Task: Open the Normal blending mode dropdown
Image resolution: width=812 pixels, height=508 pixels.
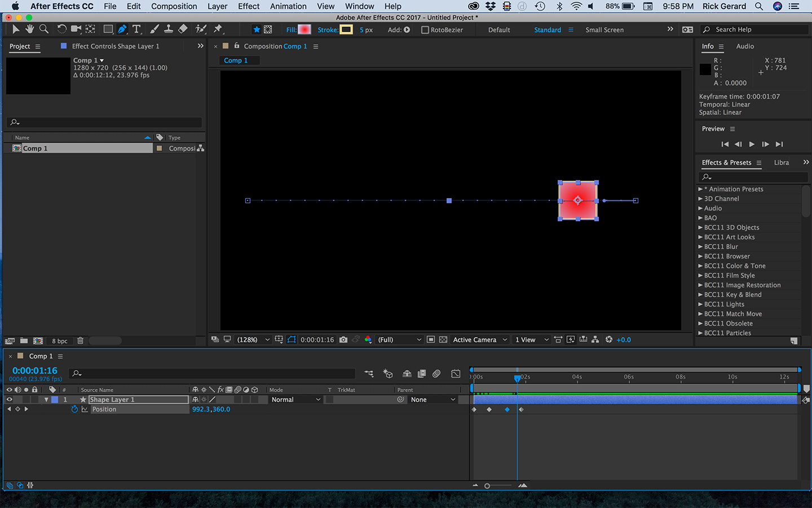Action: [295, 400]
